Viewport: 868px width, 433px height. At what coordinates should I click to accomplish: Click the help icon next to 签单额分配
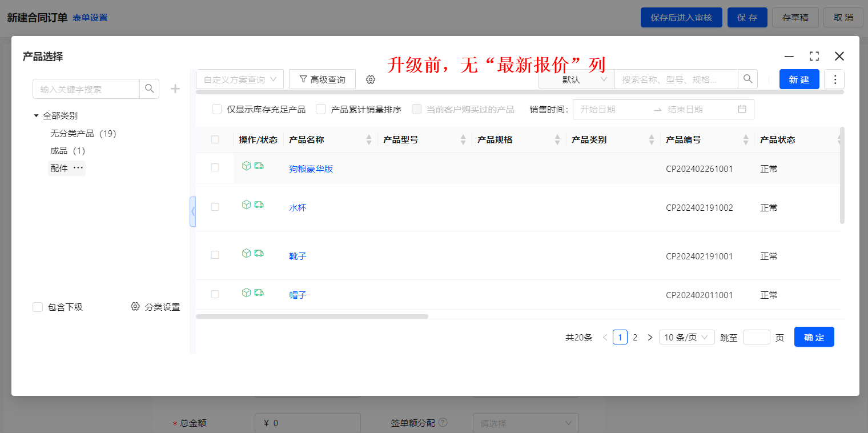pyautogui.click(x=443, y=423)
